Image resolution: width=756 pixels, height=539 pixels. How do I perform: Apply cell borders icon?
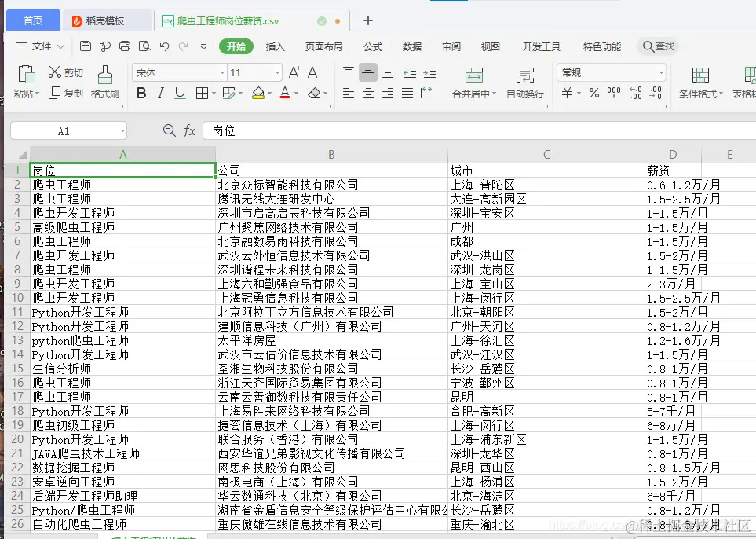coord(202,93)
